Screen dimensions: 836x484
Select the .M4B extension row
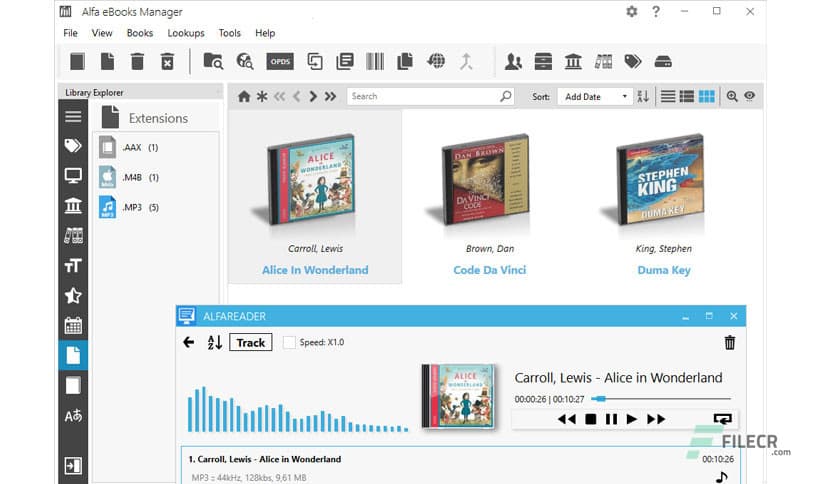point(156,177)
